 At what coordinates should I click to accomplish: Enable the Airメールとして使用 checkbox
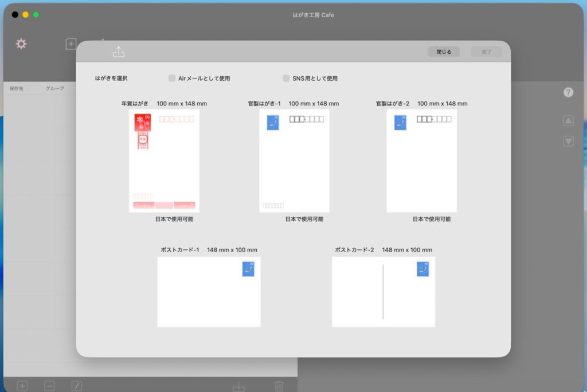coord(172,78)
